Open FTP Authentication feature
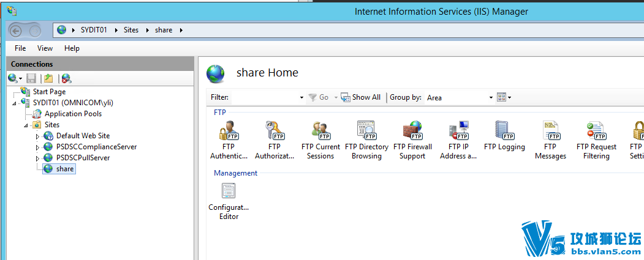The image size is (644, 260). pyautogui.click(x=229, y=140)
